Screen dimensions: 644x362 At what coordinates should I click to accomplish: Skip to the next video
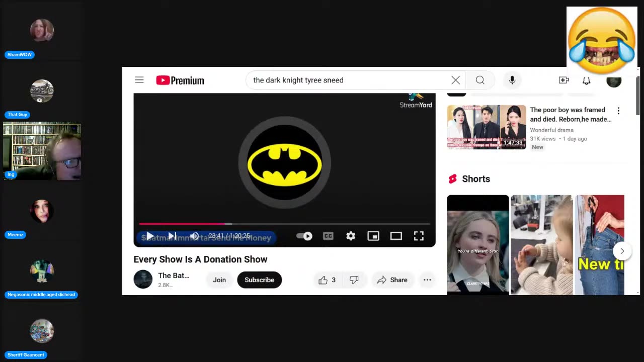pyautogui.click(x=172, y=236)
